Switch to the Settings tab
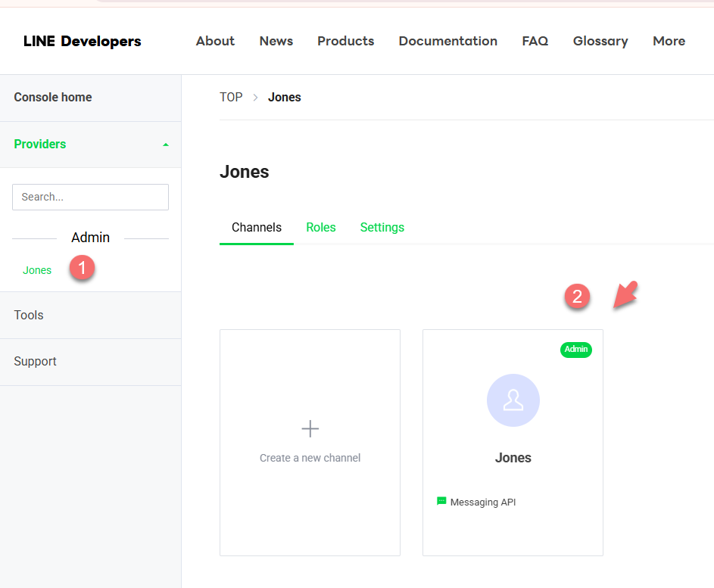 coord(382,228)
